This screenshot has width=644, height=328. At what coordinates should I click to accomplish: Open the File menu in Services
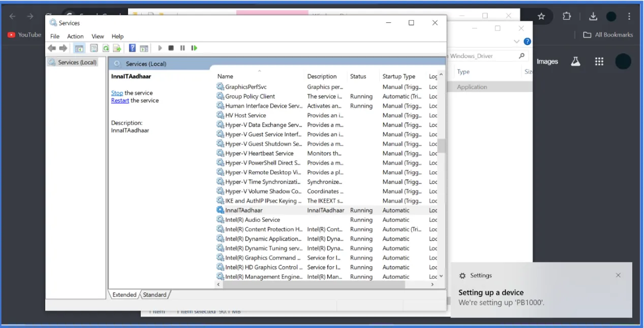pyautogui.click(x=55, y=36)
